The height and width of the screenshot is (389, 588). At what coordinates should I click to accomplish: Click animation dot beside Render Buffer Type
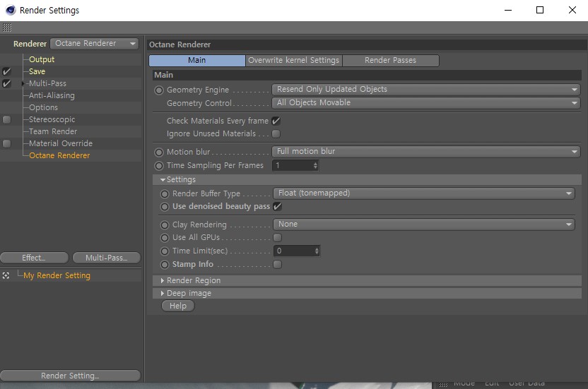[165, 194]
